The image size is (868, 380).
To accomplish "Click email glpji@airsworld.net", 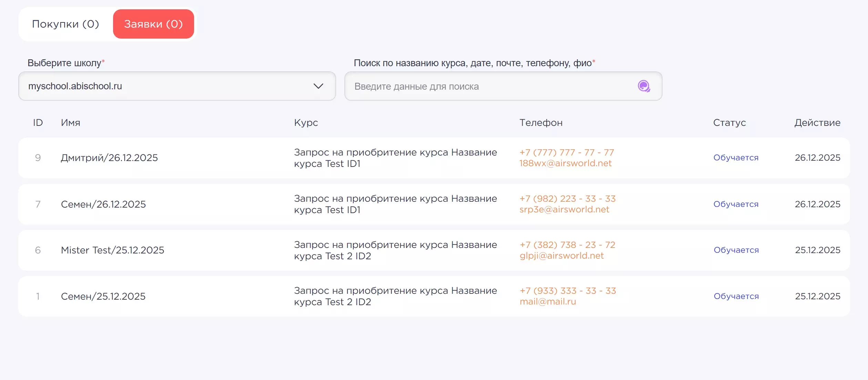I will [561, 256].
